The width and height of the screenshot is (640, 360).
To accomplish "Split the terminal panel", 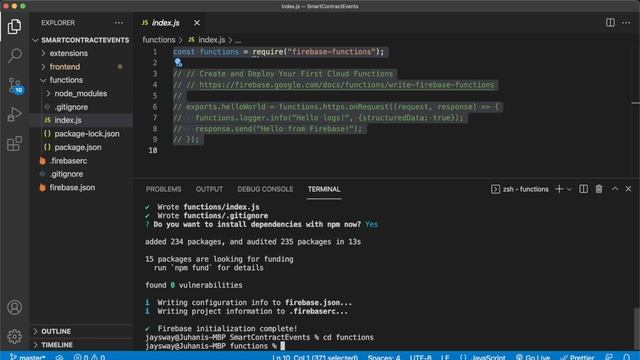I will (x=584, y=189).
